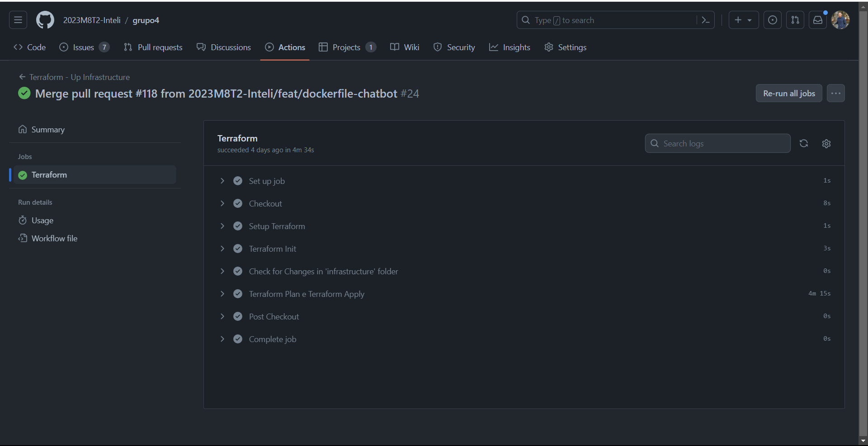Expand the Terraform Init step

[524, 249]
